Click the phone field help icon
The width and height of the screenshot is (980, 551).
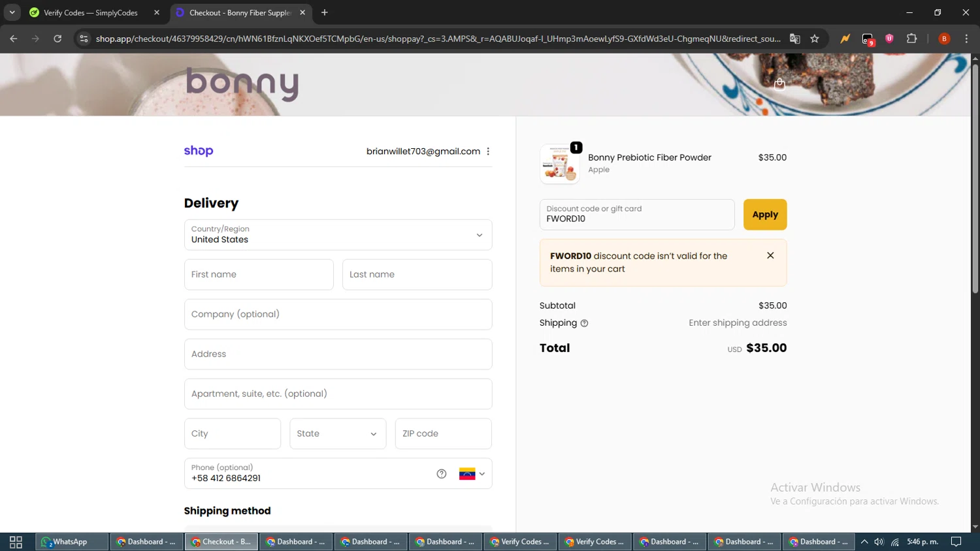coord(442,474)
